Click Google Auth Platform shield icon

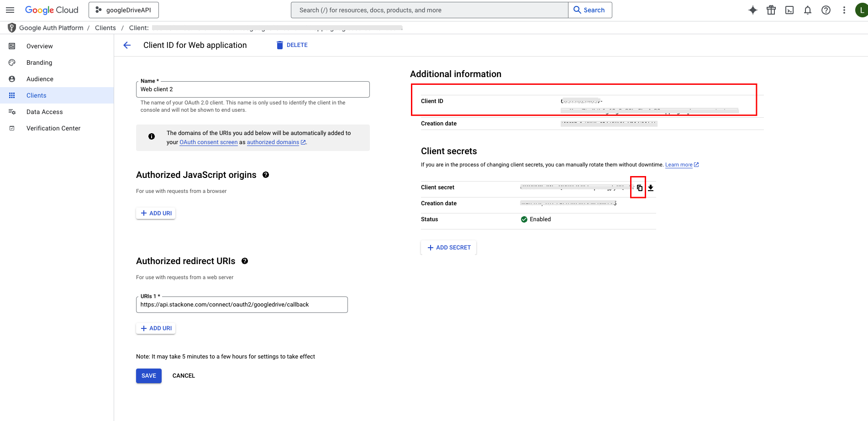(12, 28)
